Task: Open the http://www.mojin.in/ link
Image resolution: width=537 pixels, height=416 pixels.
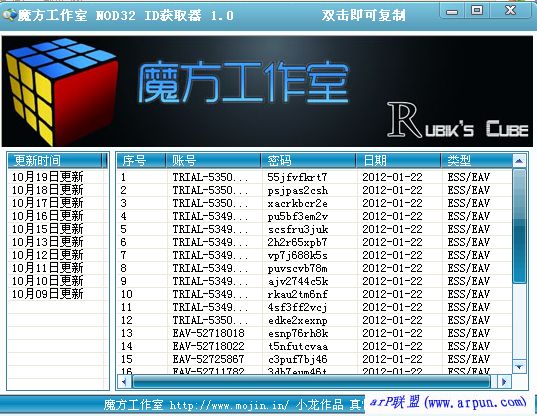Action: pos(229,406)
